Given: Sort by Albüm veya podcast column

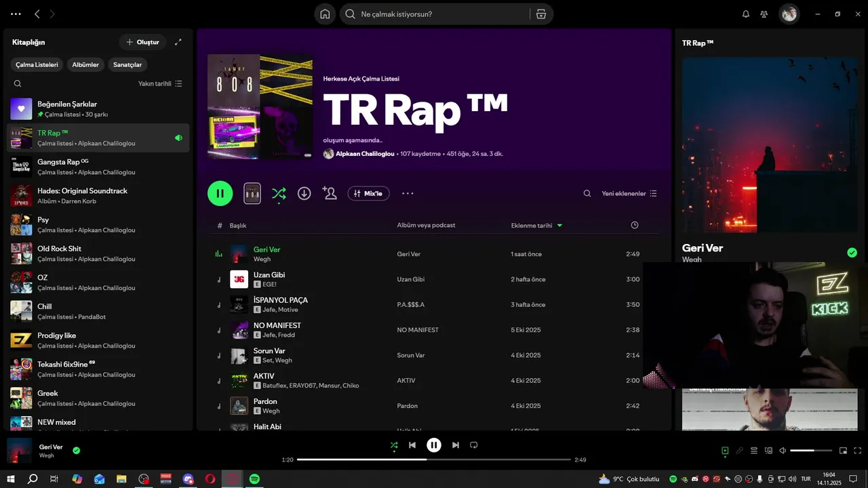Looking at the screenshot, I should point(426,225).
